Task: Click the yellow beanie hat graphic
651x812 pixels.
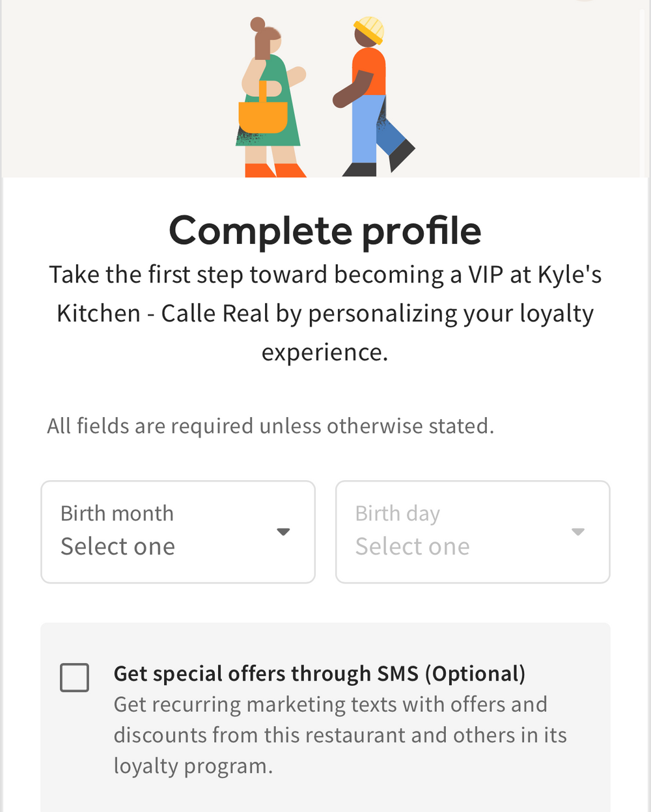Action: coord(370,29)
